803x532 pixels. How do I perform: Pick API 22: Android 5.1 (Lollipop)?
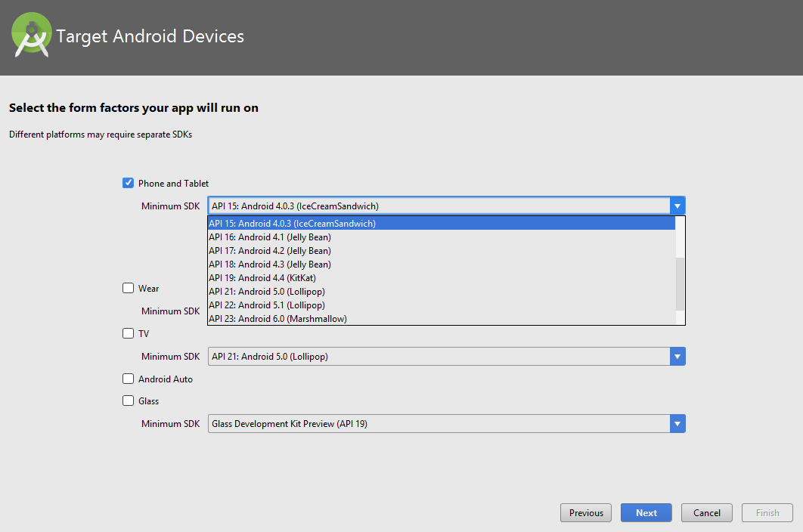coord(442,305)
